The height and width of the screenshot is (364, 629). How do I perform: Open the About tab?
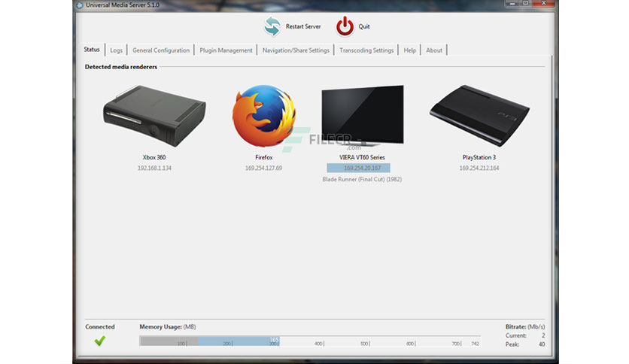434,50
